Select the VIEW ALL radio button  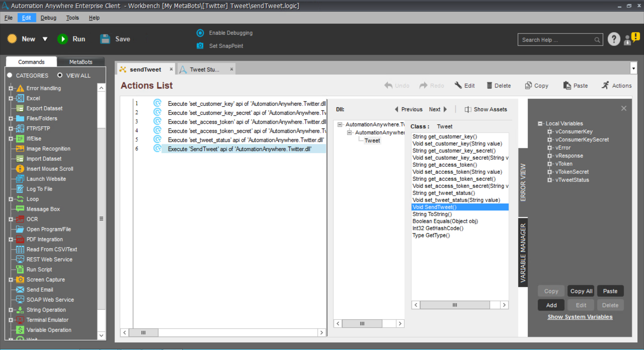[60, 75]
